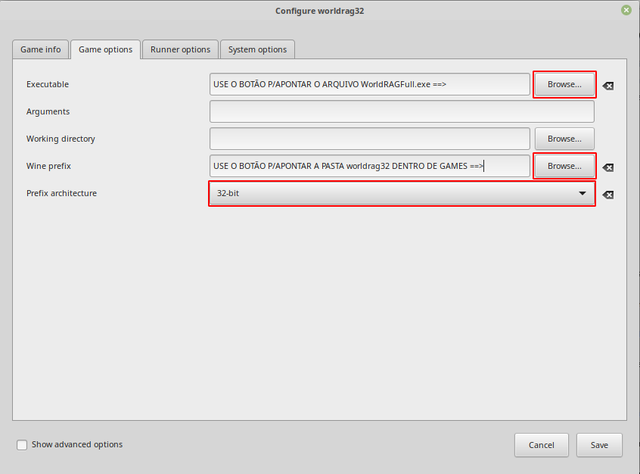Image resolution: width=640 pixels, height=474 pixels.
Task: Click the Arguments label
Action: tap(48, 112)
